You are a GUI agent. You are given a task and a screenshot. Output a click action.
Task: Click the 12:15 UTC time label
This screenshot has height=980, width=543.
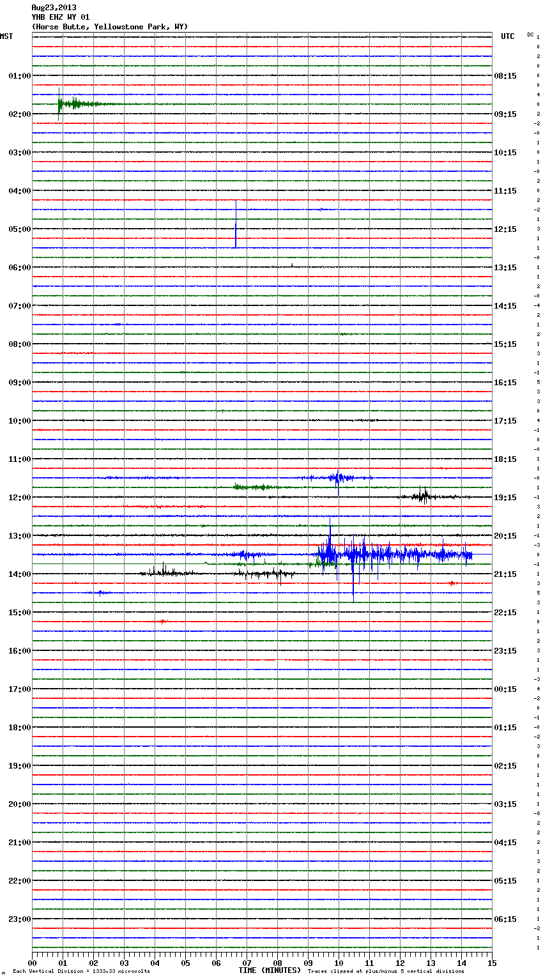pos(505,229)
